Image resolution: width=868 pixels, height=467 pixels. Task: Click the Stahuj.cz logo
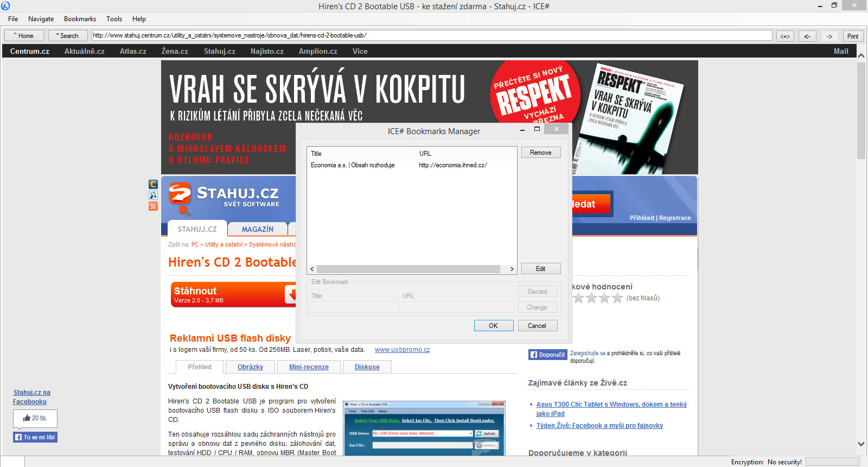[224, 198]
